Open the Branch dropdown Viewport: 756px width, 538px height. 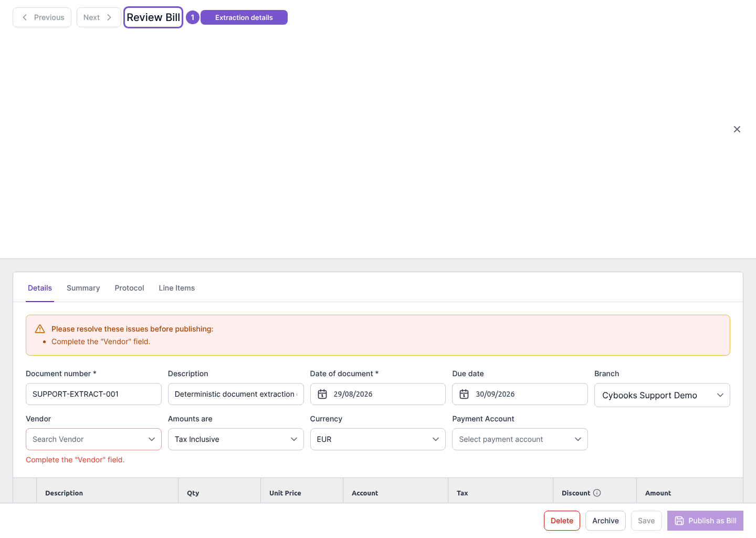[x=662, y=395]
